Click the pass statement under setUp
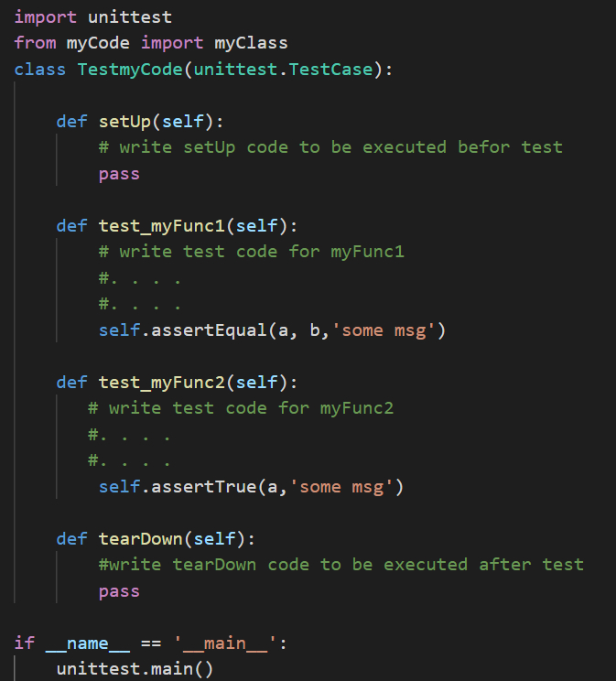The height and width of the screenshot is (681, 616). pos(119,173)
